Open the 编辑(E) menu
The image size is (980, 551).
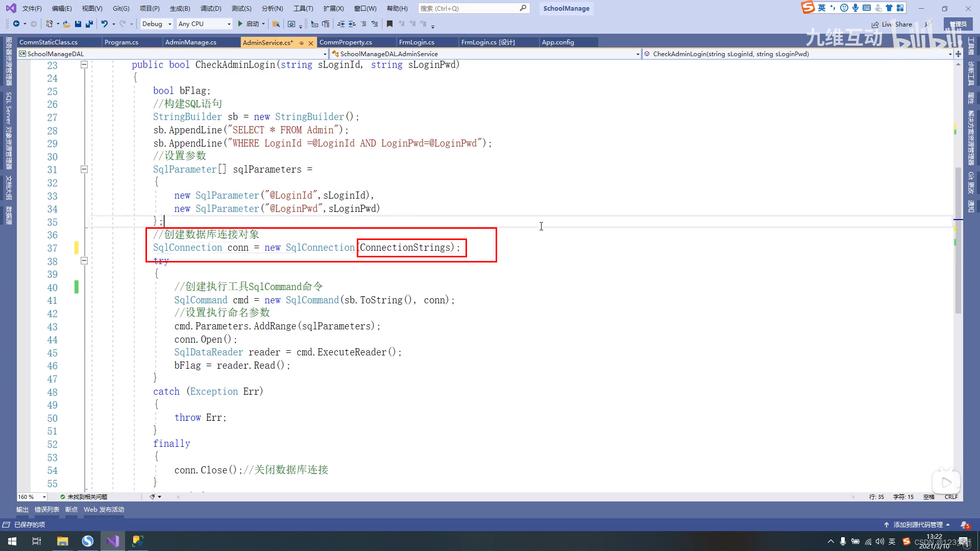pyautogui.click(x=62, y=9)
